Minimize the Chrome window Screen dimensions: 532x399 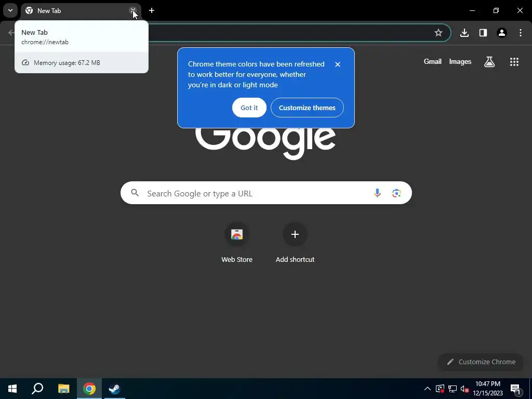(x=472, y=10)
